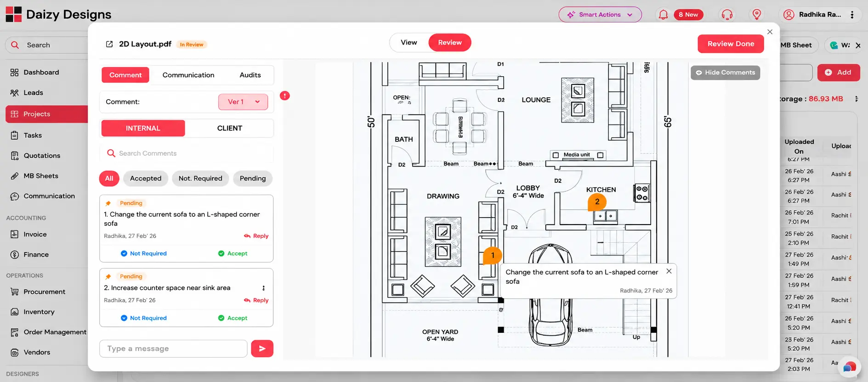Click the Search Comments field
Viewport: 868px width, 382px height.
coord(187,153)
